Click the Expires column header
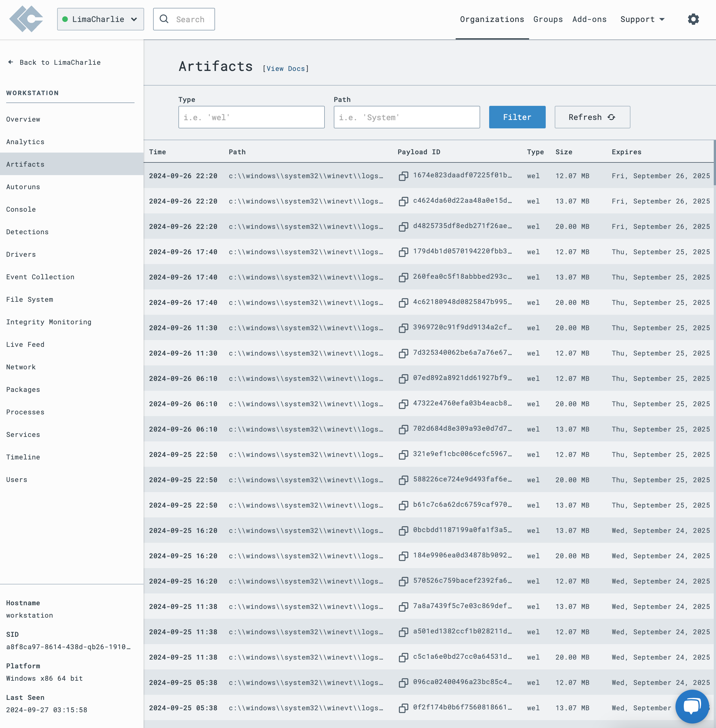 626,152
